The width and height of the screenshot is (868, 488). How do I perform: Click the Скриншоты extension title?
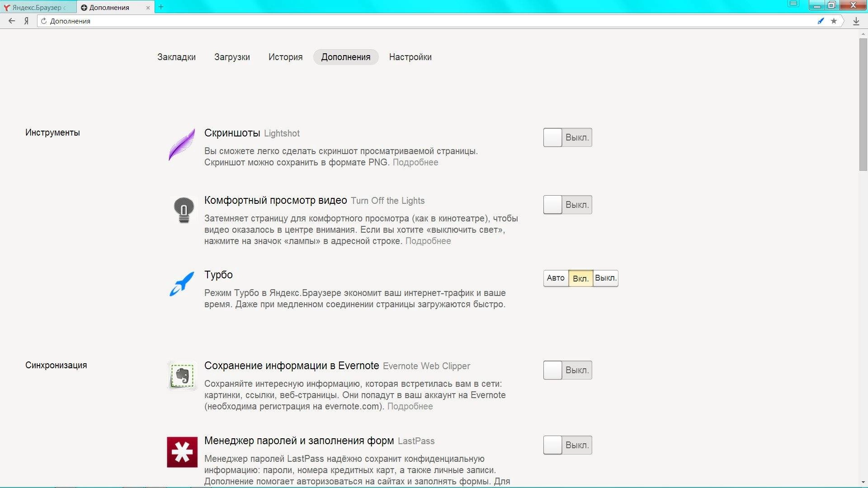(x=232, y=133)
